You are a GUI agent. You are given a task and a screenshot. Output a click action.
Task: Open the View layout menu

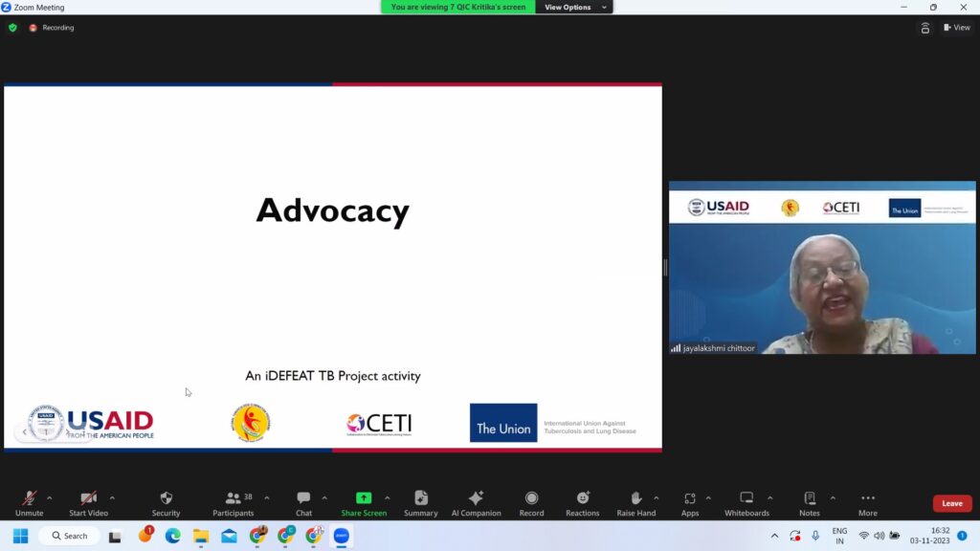[956, 28]
